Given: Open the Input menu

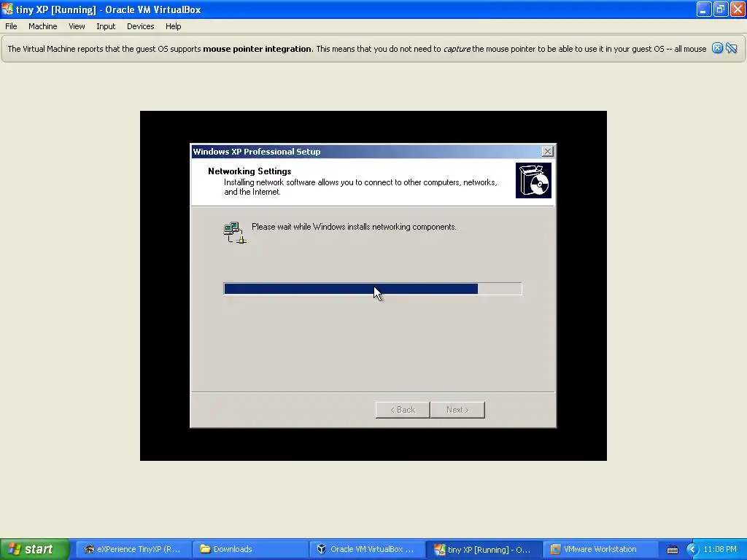Looking at the screenshot, I should (106, 26).
